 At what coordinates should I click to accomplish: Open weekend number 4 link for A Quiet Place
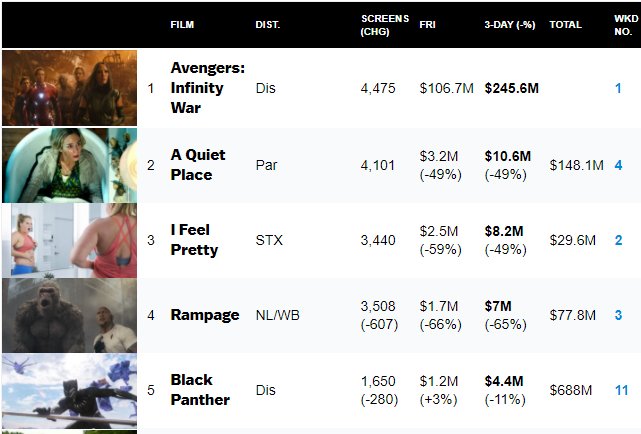click(618, 164)
